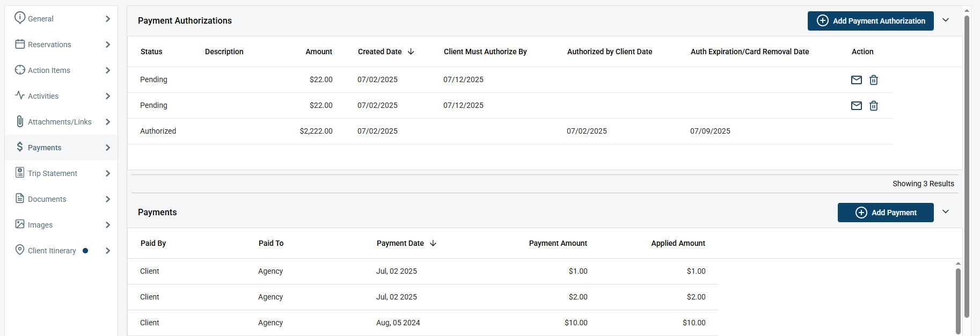Click the General info icon in sidebar
Screen dimensions: 980x336
click(x=20, y=18)
